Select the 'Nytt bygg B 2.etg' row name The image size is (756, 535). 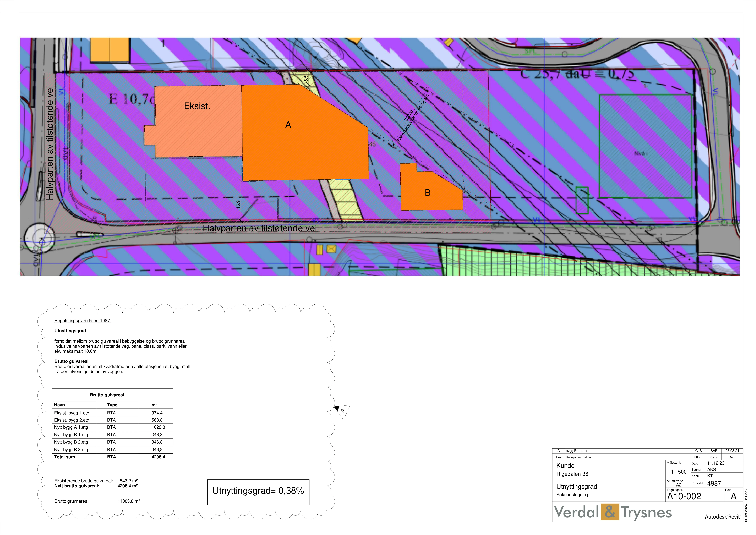coord(71,442)
